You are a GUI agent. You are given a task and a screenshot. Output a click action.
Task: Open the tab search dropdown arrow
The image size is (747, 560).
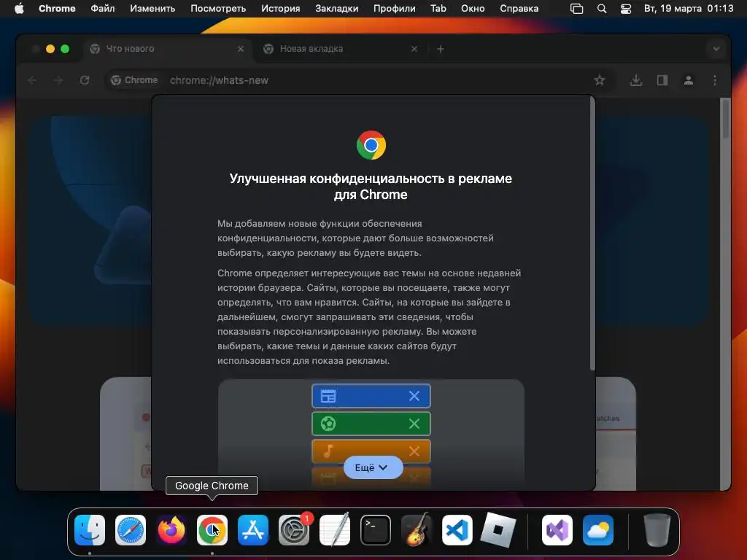coord(716,49)
